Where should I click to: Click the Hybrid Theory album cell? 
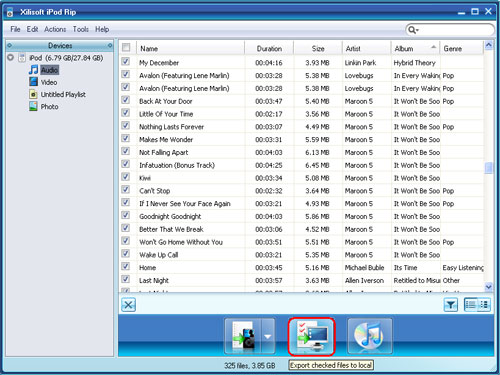pos(414,63)
